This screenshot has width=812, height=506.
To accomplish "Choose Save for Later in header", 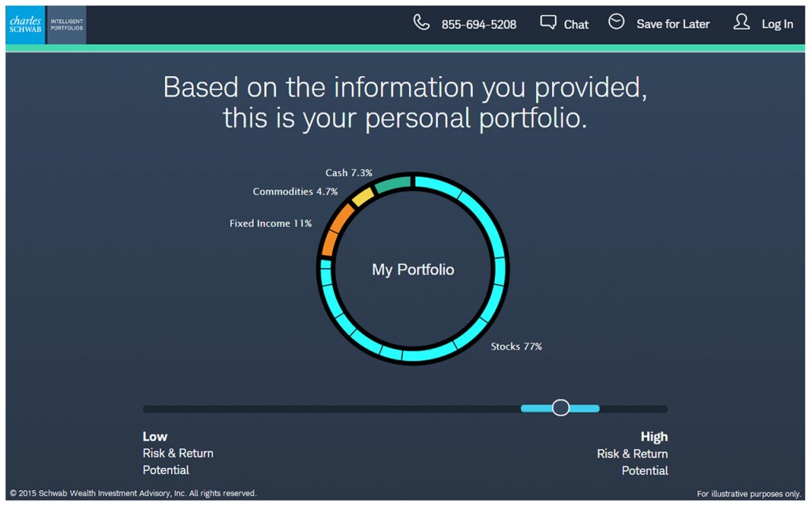I will [x=672, y=24].
